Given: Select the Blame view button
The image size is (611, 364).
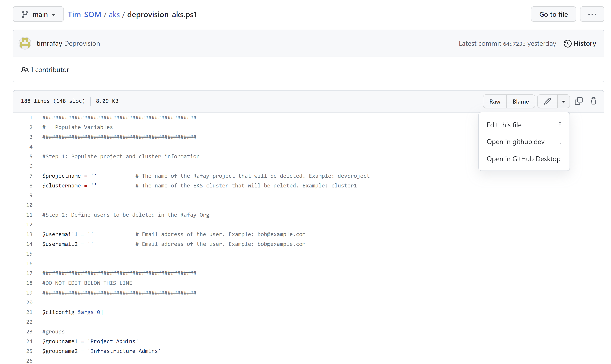Looking at the screenshot, I should point(520,101).
